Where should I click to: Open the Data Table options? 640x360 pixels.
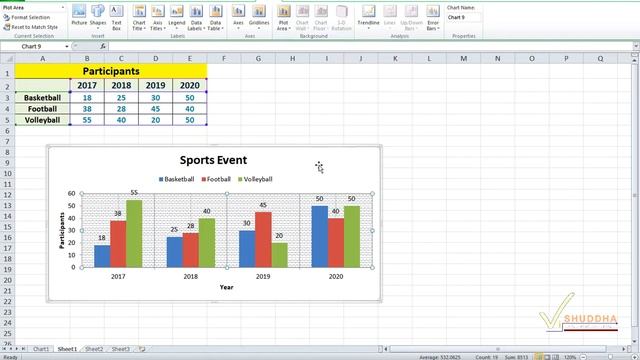[x=216, y=17]
